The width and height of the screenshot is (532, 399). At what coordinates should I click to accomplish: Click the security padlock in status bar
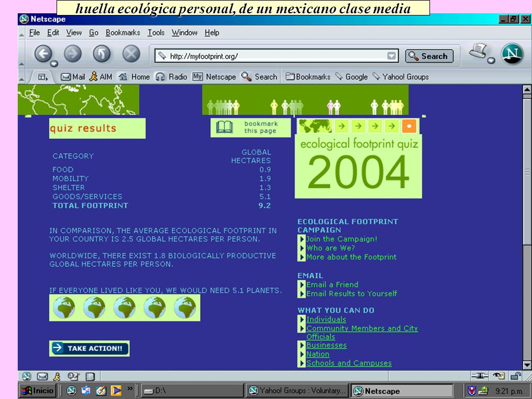tap(516, 376)
